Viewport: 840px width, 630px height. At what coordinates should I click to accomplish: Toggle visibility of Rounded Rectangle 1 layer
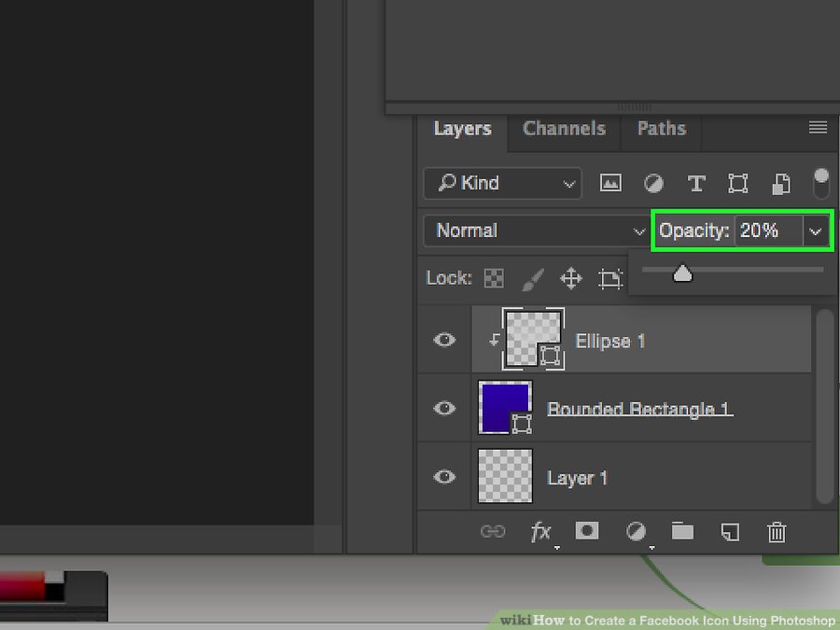[445, 408]
